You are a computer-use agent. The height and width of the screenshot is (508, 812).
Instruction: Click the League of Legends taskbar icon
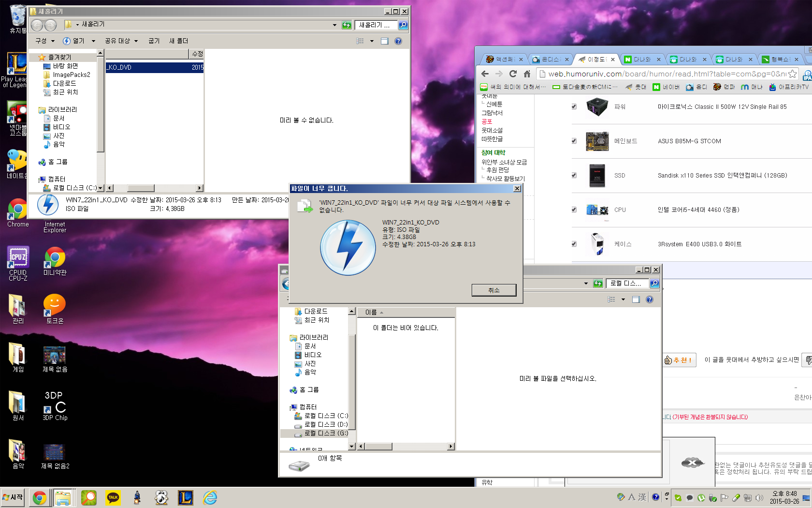(186, 497)
